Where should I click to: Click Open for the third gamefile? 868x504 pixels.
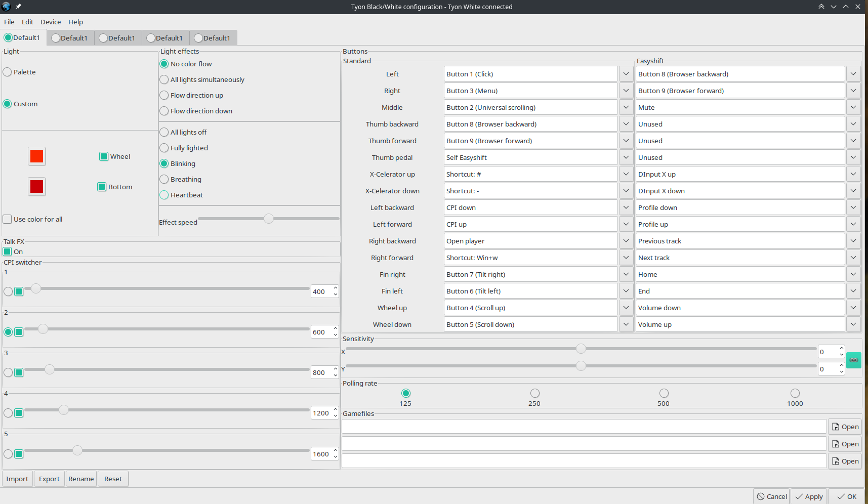click(x=845, y=461)
